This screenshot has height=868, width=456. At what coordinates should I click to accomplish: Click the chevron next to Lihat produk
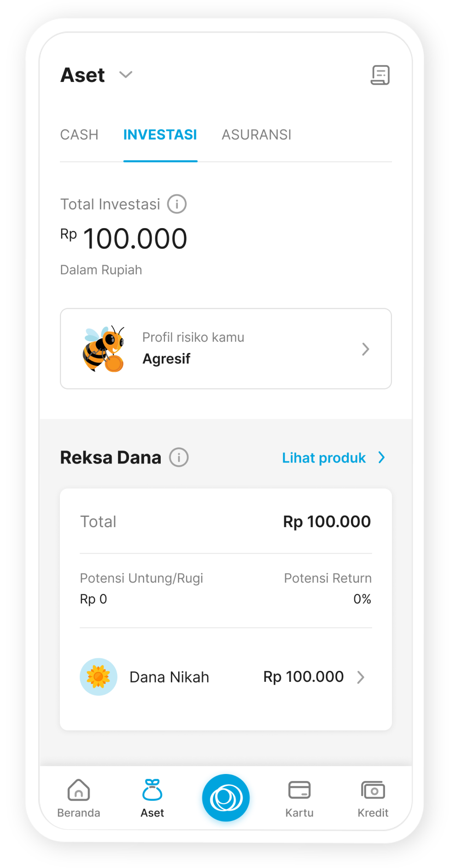coord(381,457)
